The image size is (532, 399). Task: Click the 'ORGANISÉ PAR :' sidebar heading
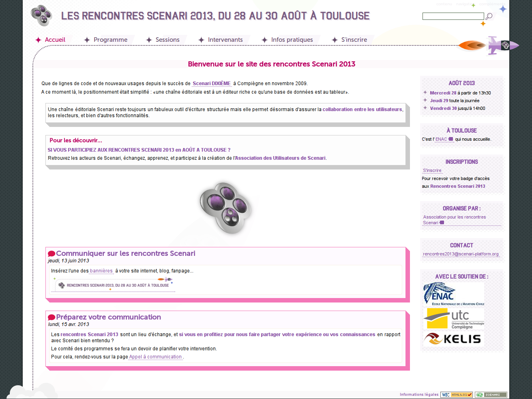[462, 208]
